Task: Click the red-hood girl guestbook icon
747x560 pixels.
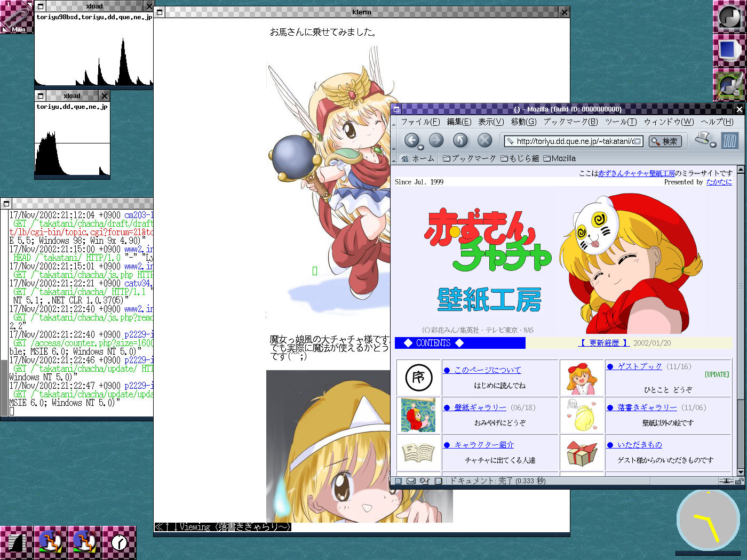Action: point(582,378)
